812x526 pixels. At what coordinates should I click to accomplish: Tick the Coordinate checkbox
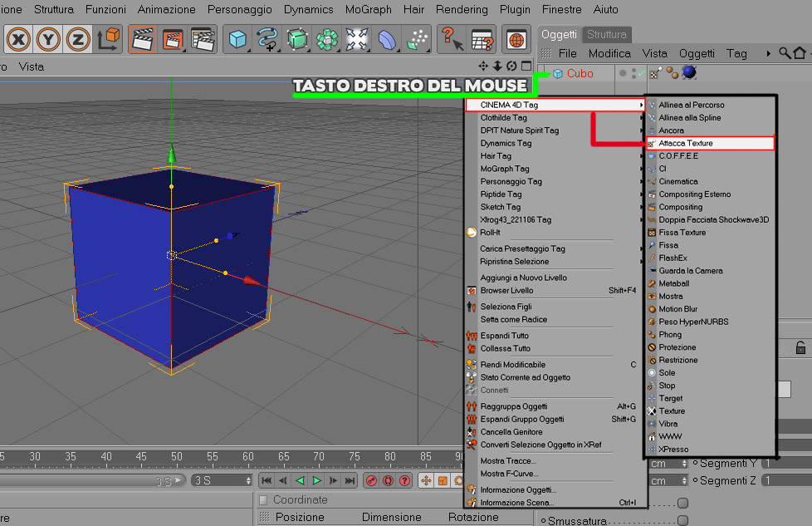(263, 500)
